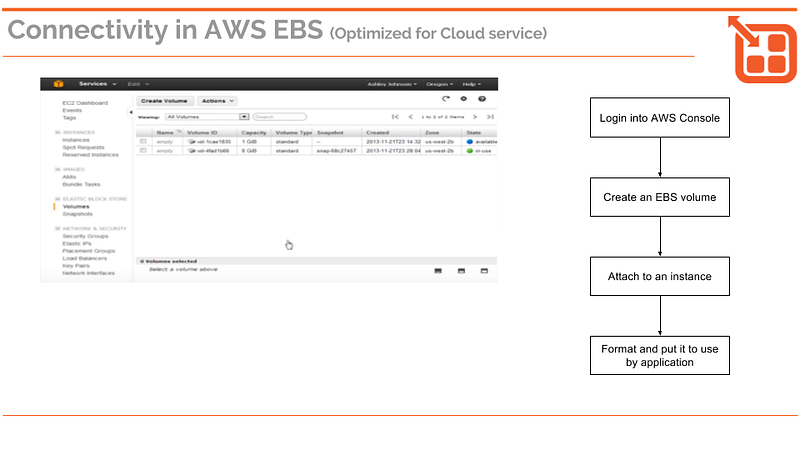Open the All Volumes viewing filter
The height and width of the screenshot is (450, 800).
(x=207, y=117)
